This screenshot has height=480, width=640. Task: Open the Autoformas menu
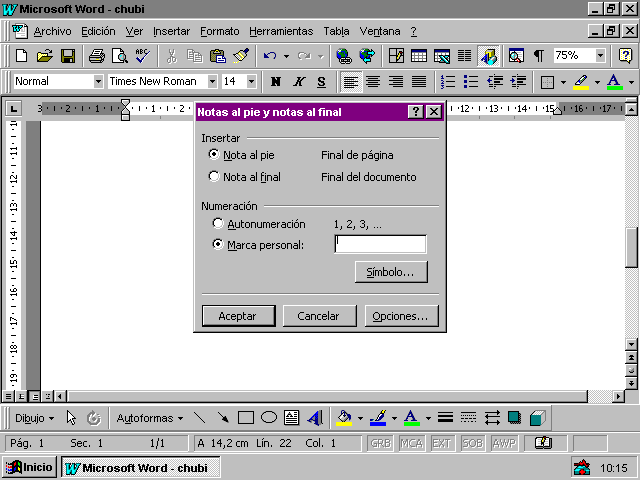click(150, 418)
